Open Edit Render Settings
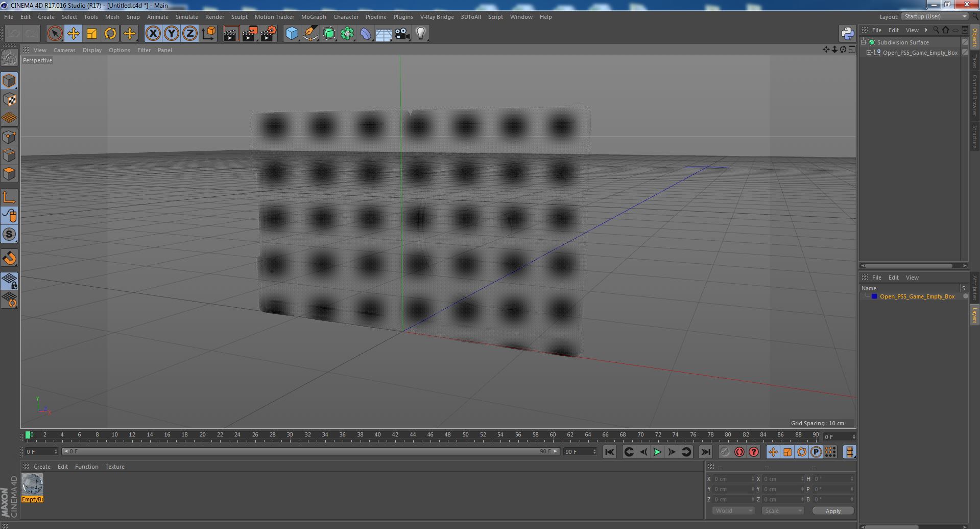This screenshot has width=980, height=529. pos(269,34)
